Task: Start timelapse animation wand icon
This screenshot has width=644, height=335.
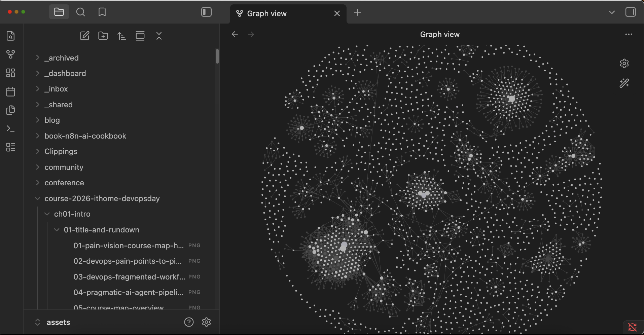Action: click(624, 83)
